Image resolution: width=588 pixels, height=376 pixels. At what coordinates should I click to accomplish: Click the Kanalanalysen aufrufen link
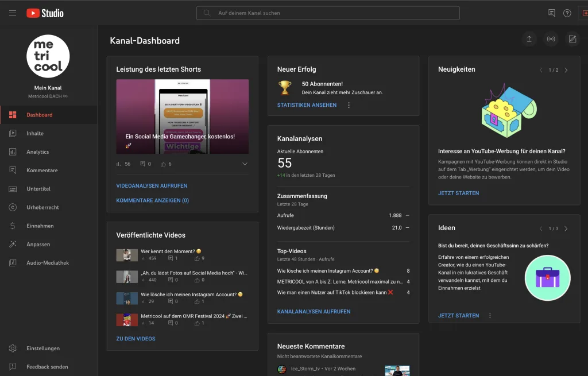(x=314, y=312)
